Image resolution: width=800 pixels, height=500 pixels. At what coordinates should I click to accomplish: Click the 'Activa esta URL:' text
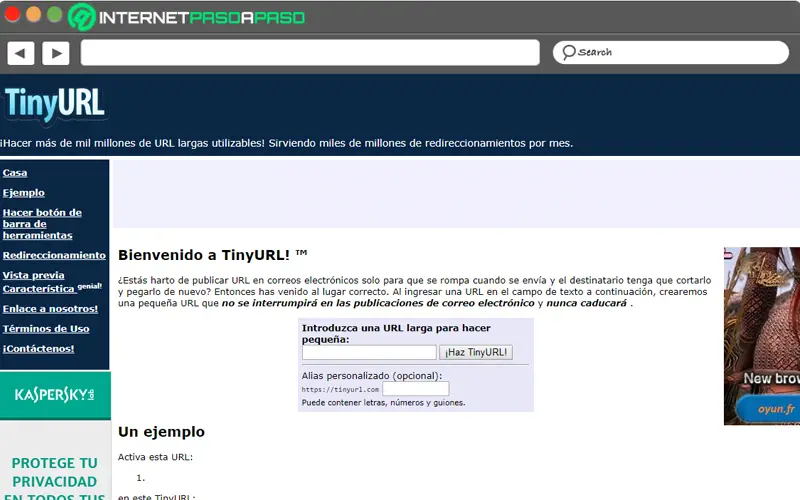[155, 457]
